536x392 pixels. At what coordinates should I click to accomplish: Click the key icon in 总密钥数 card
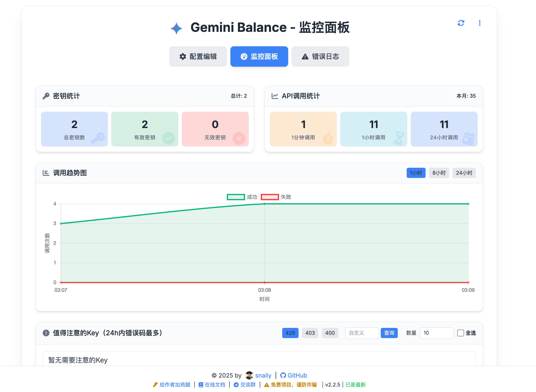click(98, 138)
